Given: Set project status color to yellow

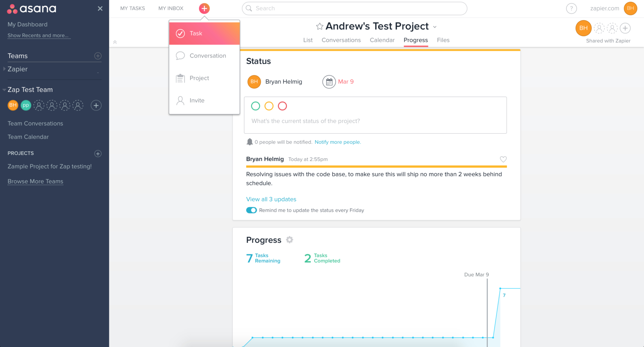Looking at the screenshot, I should point(269,106).
